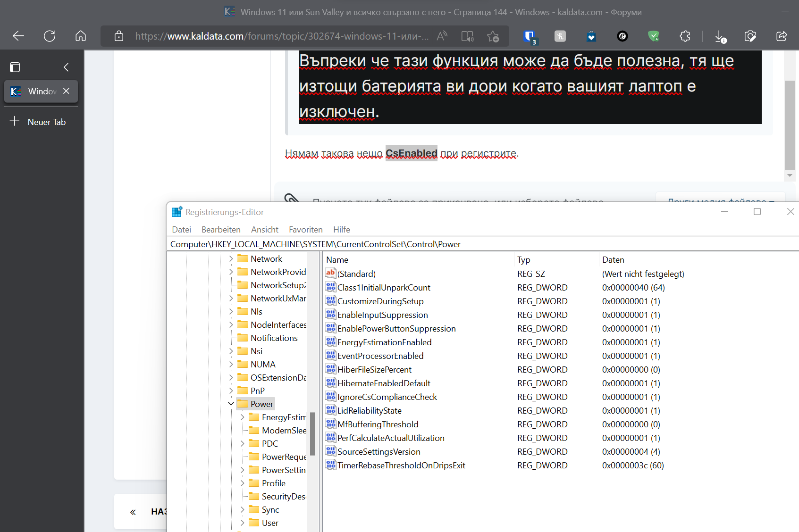Click the address bar URL

pos(282,36)
